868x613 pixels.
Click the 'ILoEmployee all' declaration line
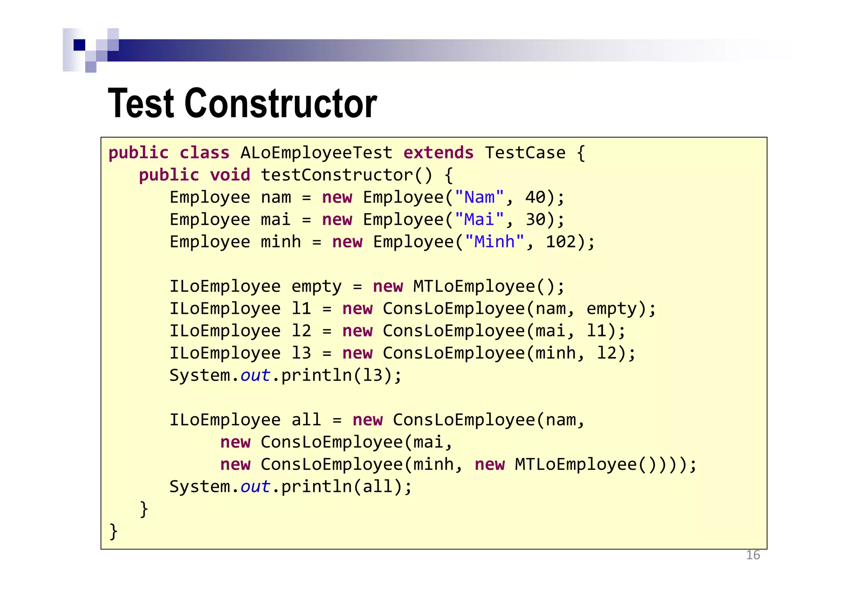(377, 420)
